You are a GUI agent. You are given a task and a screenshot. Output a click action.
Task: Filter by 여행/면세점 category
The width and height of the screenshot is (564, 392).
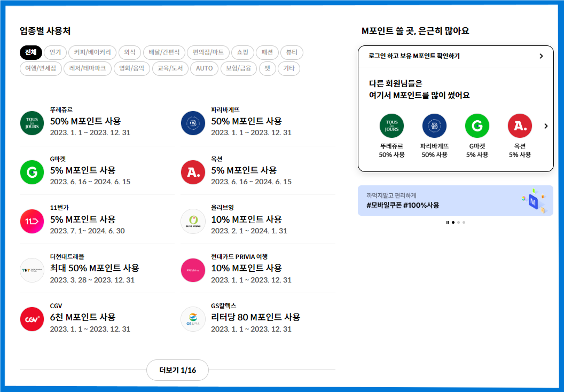(41, 68)
